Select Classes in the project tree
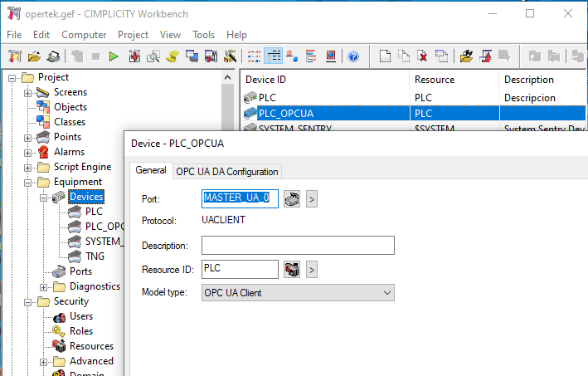Screen dimensions: 588x376 tap(70, 122)
